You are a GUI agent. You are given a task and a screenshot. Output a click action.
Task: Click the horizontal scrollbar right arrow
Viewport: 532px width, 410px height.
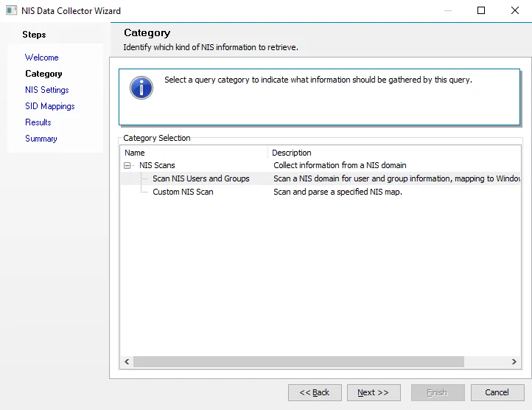pos(514,362)
